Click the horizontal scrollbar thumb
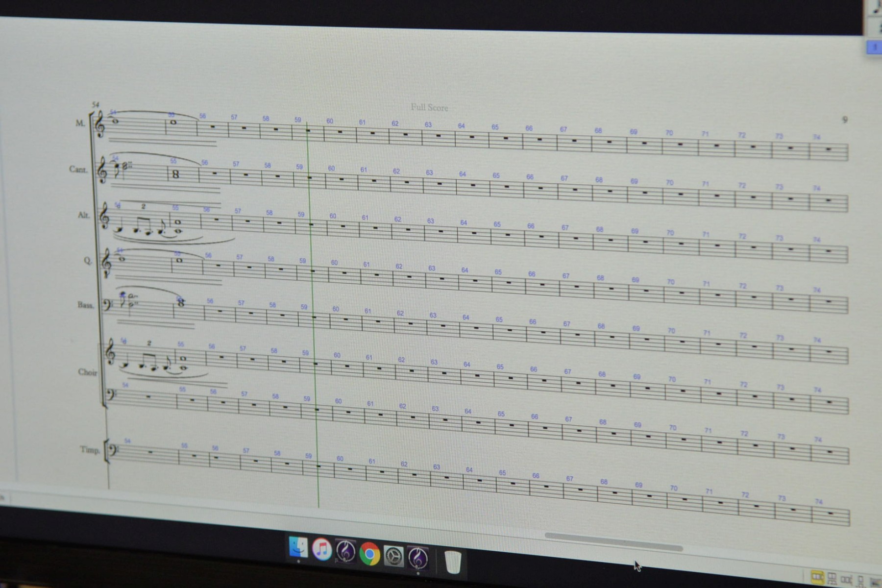This screenshot has width=882, height=588. (613, 542)
